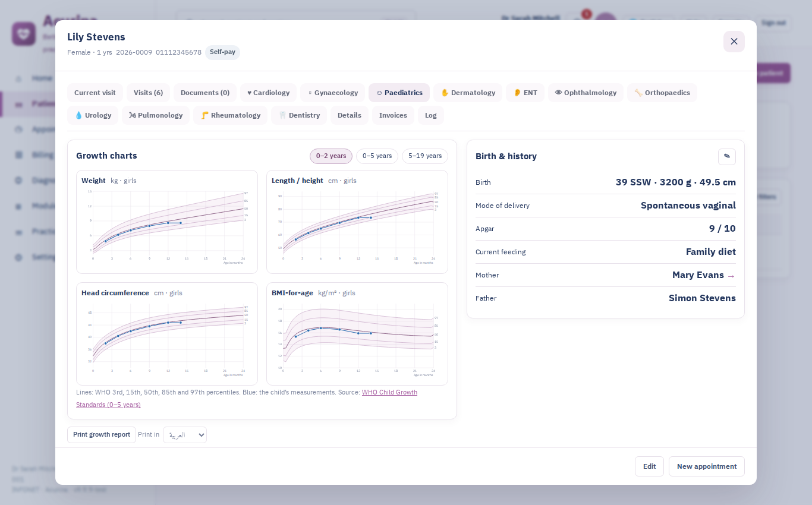Show the 5–19 years growth charts
Viewport: 812px width, 505px height.
click(x=425, y=156)
